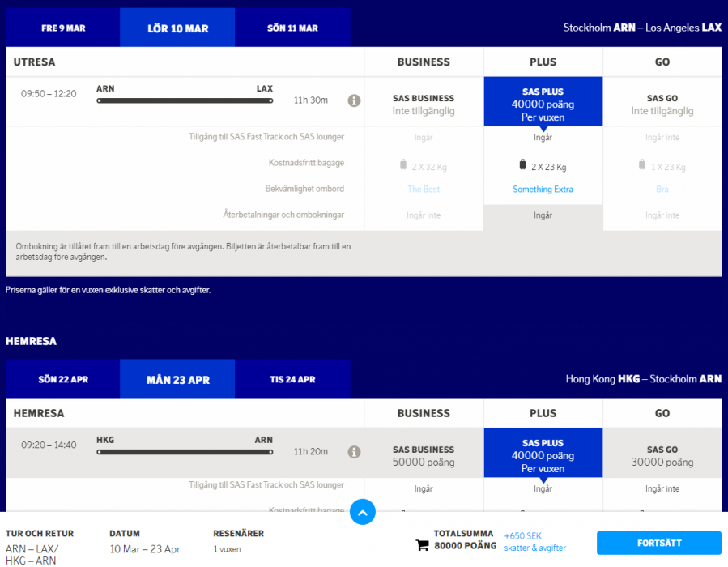The width and height of the screenshot is (728, 567).
Task: Switch to the TIS 24 APR tab
Action: point(292,380)
